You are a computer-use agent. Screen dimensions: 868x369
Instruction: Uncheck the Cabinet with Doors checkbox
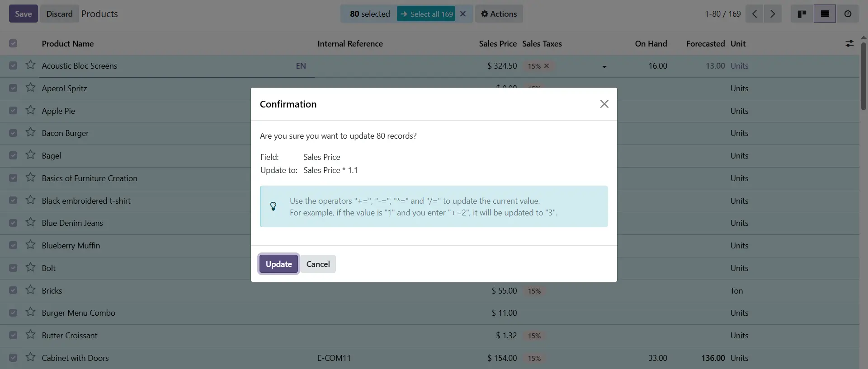click(13, 358)
